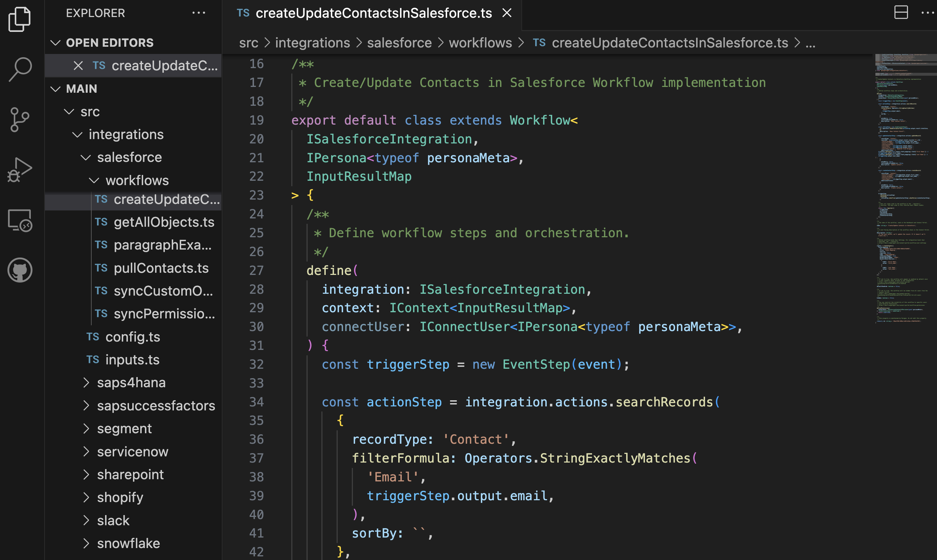Open the Remote Explorer icon
Viewport: 937px width, 560px height.
tap(20, 220)
